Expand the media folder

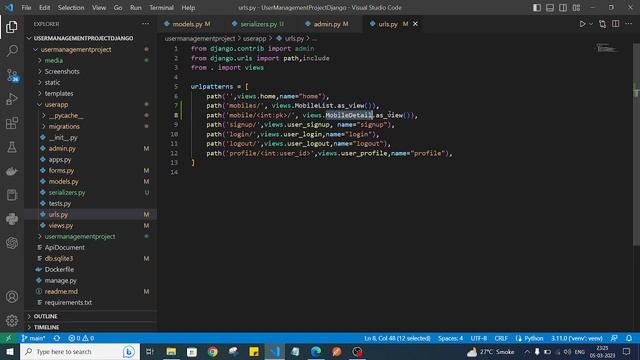(54, 60)
